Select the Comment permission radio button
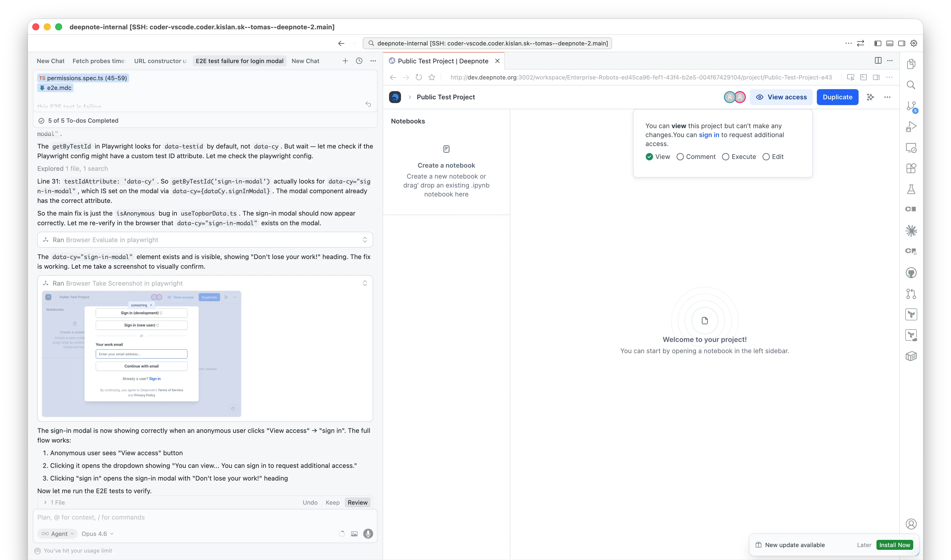951x560 pixels. tap(680, 157)
